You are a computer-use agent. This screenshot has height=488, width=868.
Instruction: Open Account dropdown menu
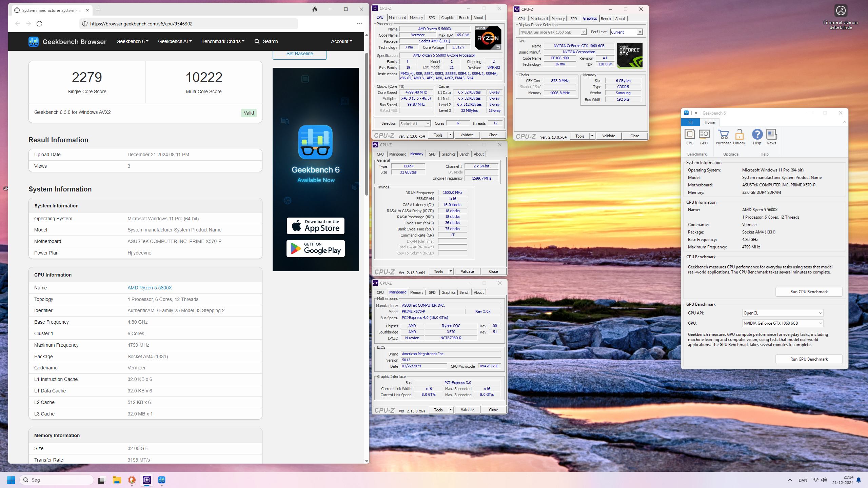point(341,41)
